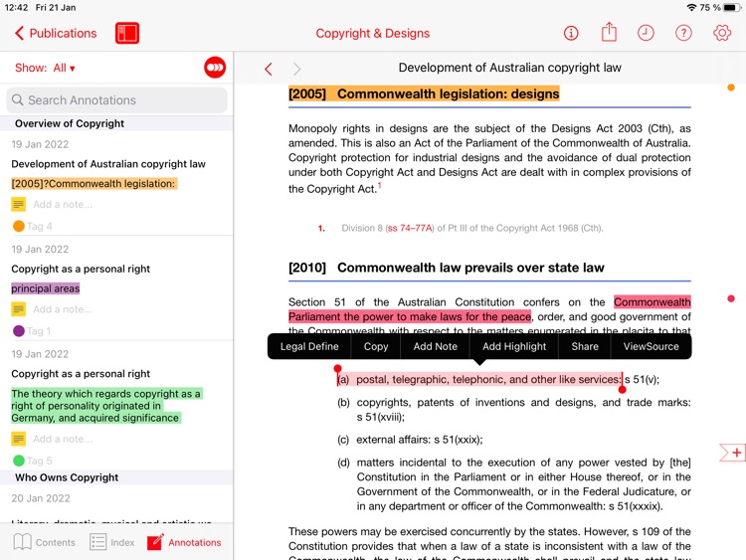This screenshot has width=746, height=560.
Task: Tap the add bookmark ribbon icon
Action: point(732,452)
